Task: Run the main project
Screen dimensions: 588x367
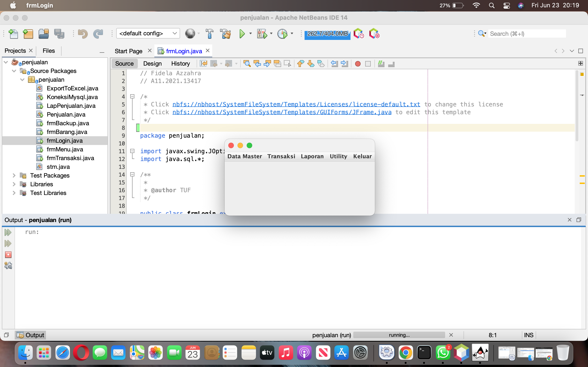Action: click(x=242, y=34)
